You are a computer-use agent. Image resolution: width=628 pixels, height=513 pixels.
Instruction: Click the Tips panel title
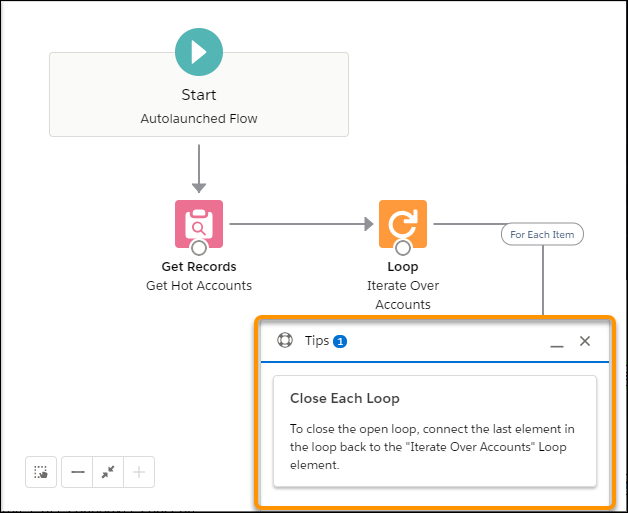[x=317, y=341]
